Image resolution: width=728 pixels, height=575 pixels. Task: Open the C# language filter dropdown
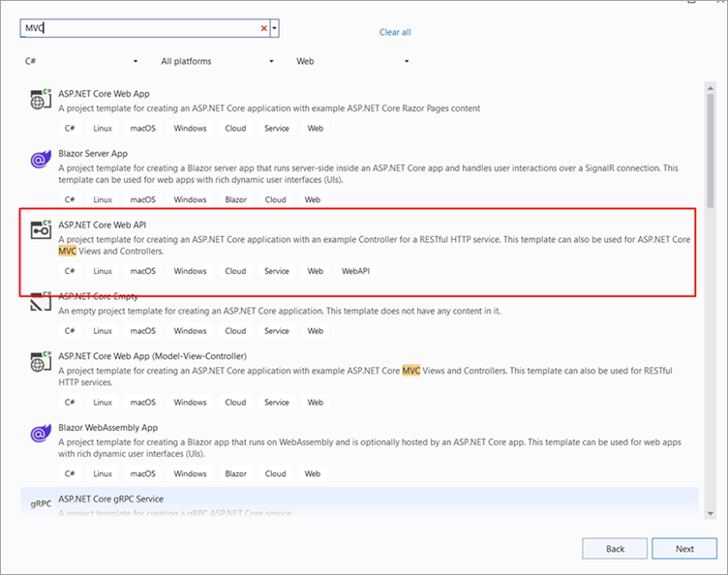[x=81, y=61]
